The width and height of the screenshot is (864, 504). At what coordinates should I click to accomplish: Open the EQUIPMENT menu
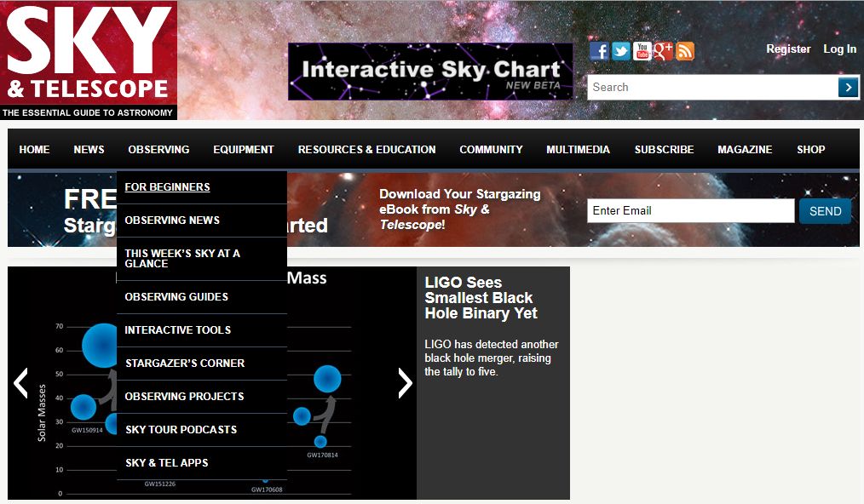pyautogui.click(x=244, y=149)
